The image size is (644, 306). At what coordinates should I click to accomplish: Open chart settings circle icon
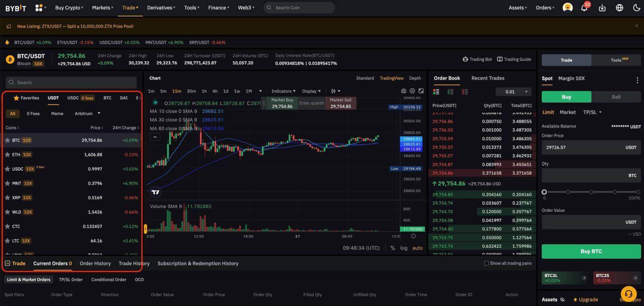pyautogui.click(x=412, y=91)
